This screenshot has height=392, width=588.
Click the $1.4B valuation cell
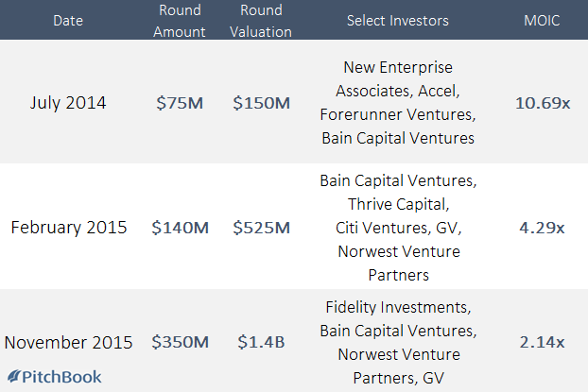point(261,342)
